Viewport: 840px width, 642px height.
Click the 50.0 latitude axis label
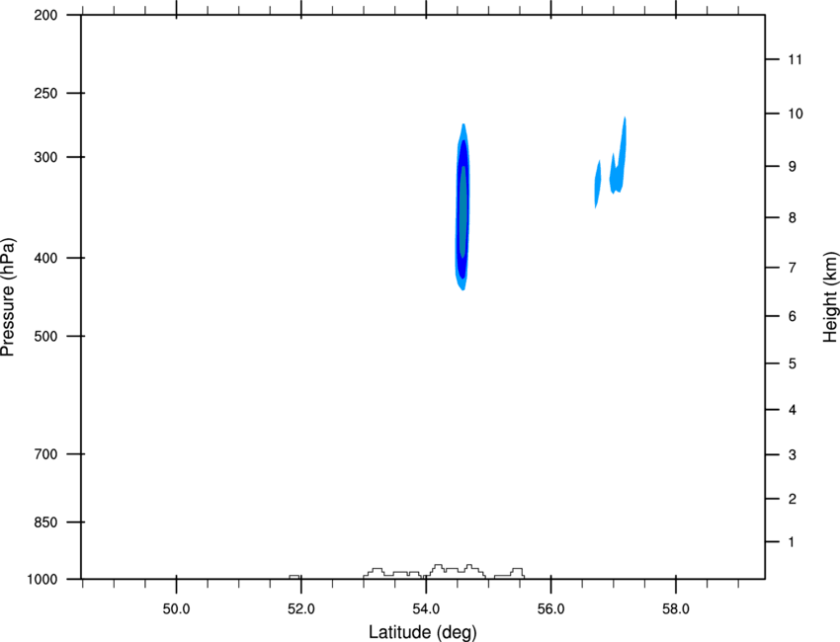click(176, 609)
